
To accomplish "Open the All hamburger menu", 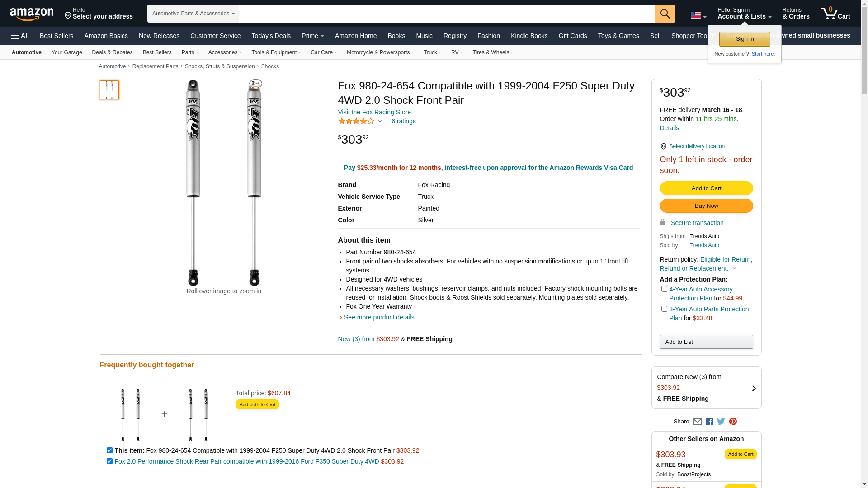I will pyautogui.click(x=20, y=36).
